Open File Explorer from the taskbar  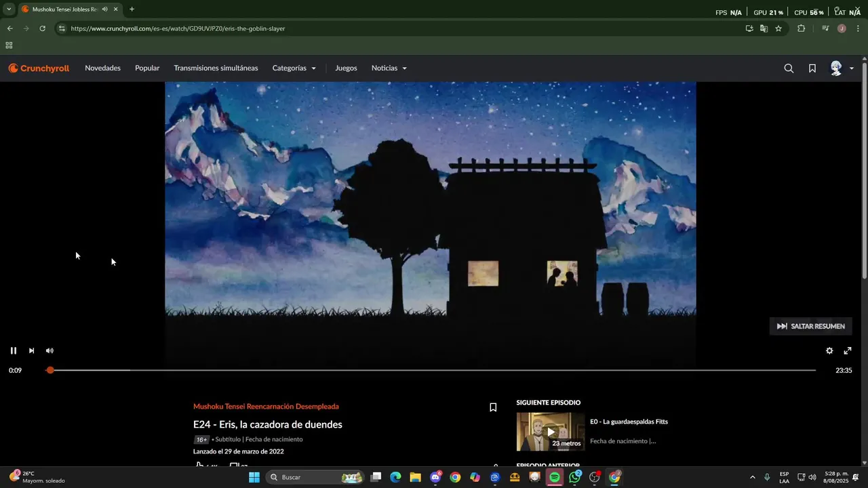point(415,477)
